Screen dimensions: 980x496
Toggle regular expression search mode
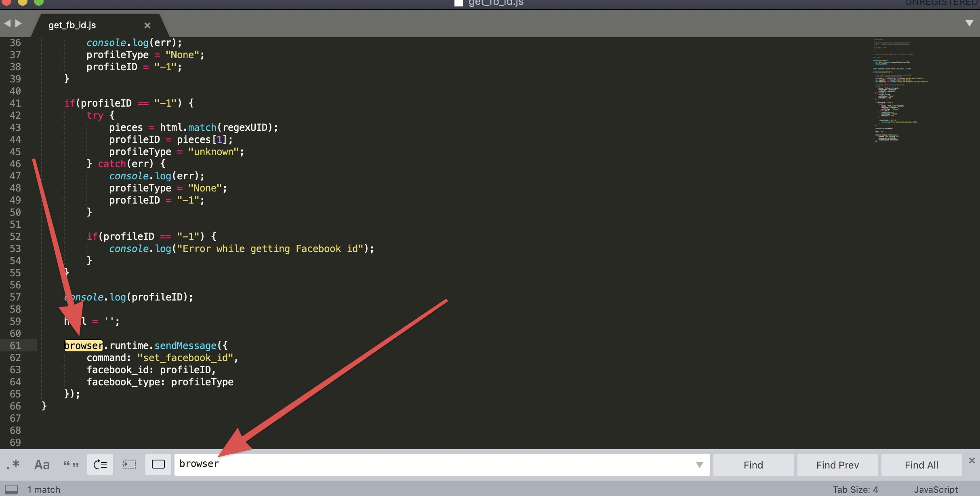click(x=13, y=464)
